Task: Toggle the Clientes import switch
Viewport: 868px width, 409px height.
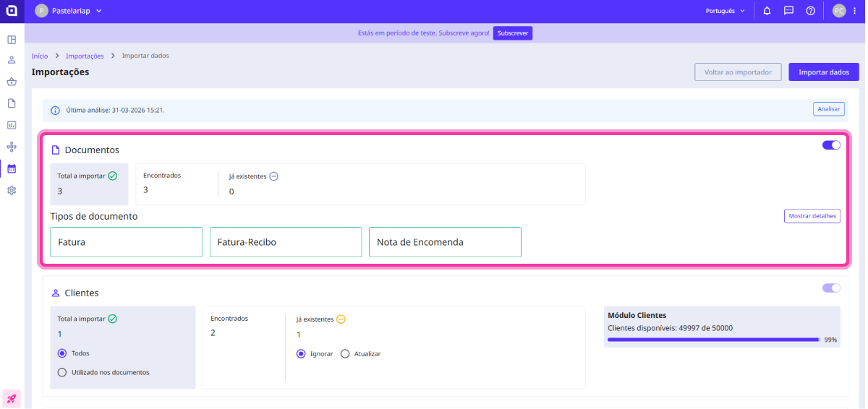Action: [x=831, y=288]
